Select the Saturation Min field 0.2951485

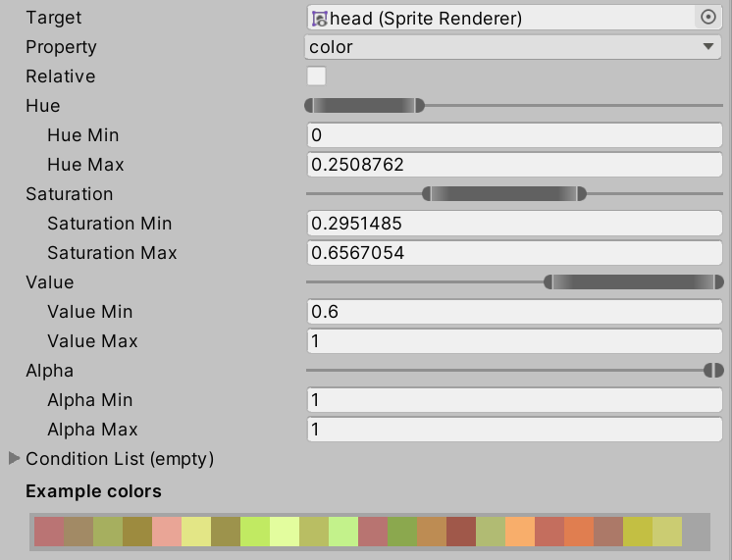pos(514,224)
